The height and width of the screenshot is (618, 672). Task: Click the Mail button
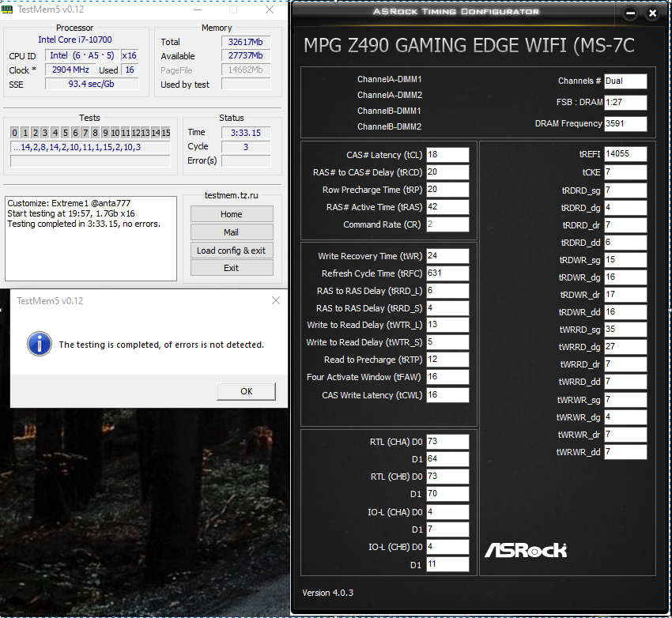coord(232,232)
